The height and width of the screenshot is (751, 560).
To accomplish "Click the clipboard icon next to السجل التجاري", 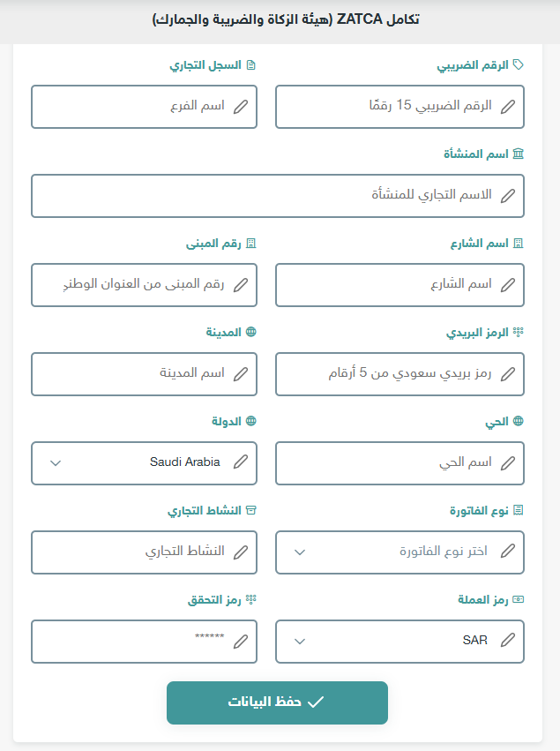I will (253, 64).
